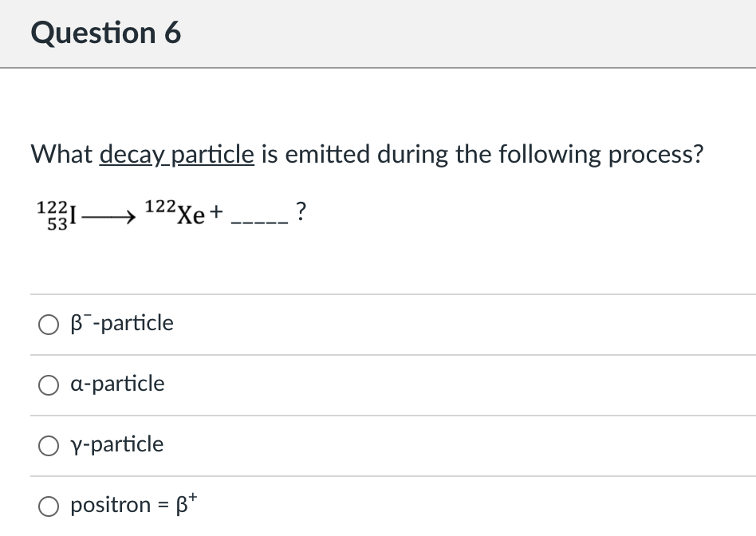
Task: Click the α-particle answer label
Action: [x=116, y=384]
